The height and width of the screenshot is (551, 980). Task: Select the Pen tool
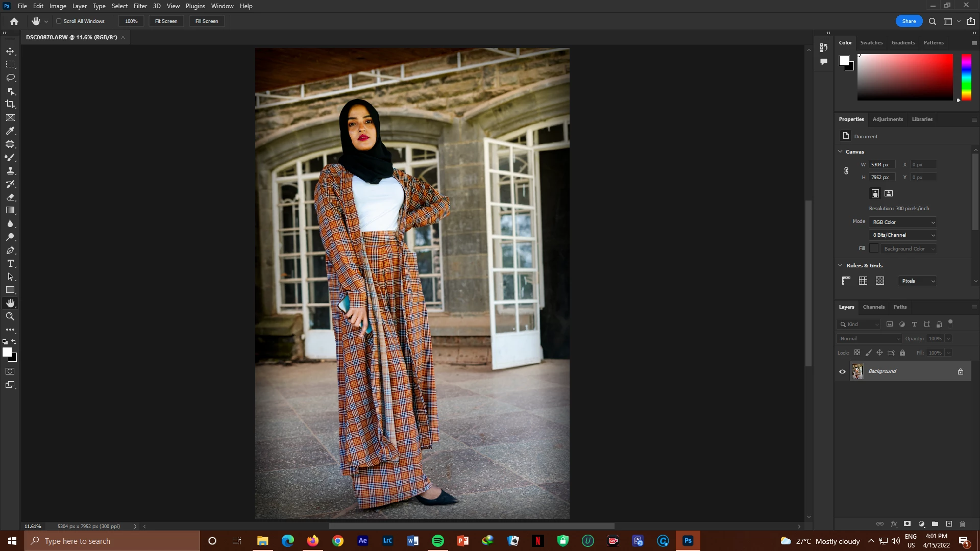click(10, 251)
